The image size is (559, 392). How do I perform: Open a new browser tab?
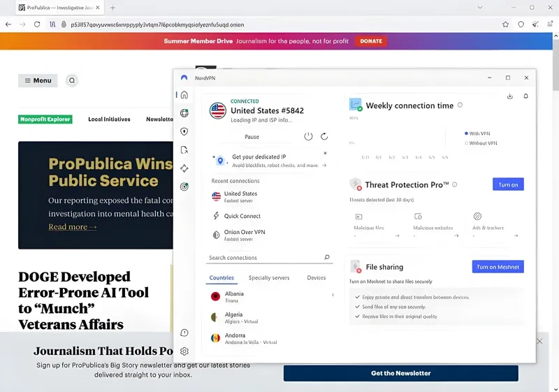tap(112, 8)
